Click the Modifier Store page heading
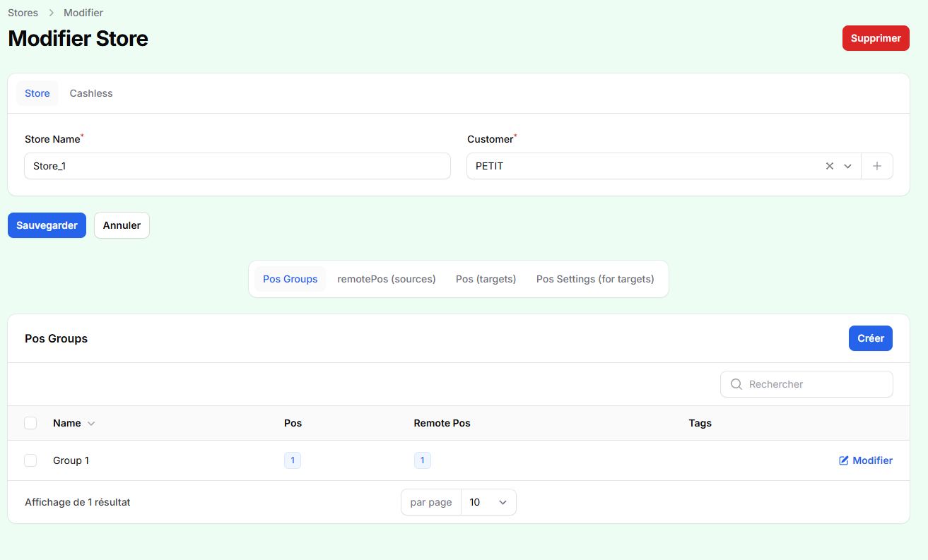 coord(78,38)
